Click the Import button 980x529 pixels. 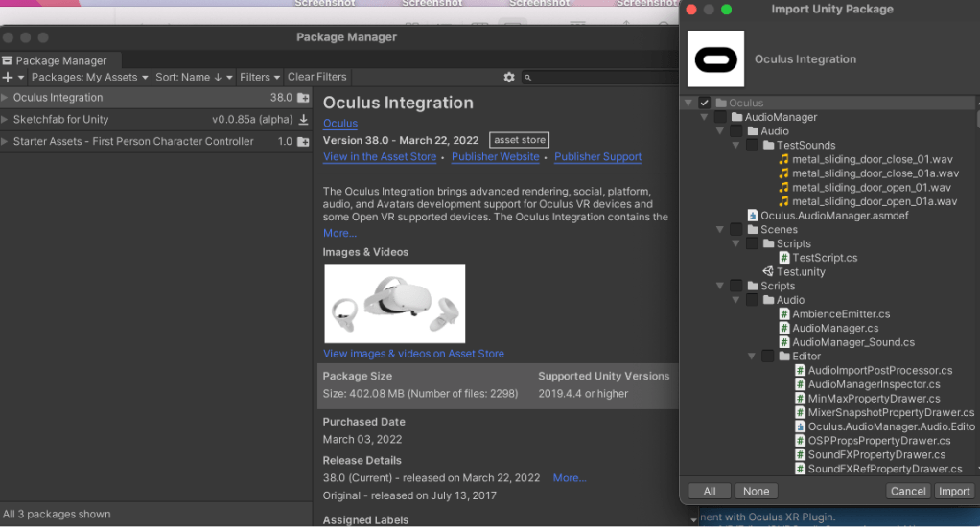pos(954,492)
